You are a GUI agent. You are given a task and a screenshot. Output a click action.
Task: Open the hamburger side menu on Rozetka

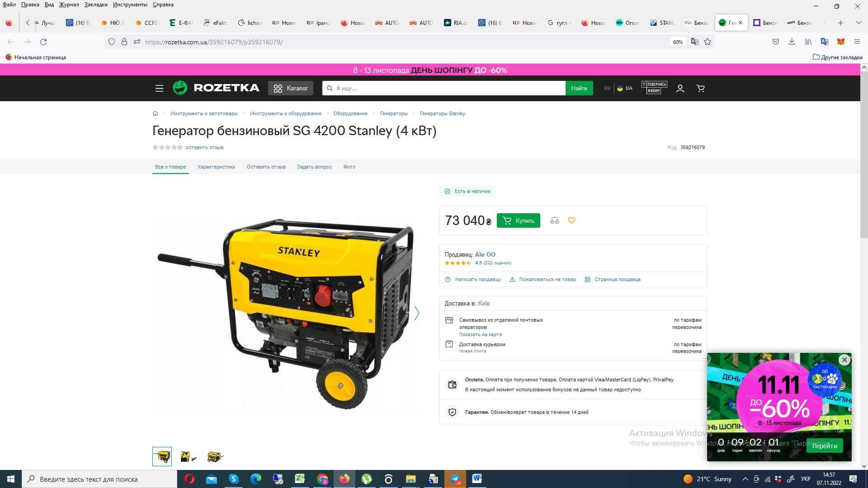pyautogui.click(x=159, y=88)
